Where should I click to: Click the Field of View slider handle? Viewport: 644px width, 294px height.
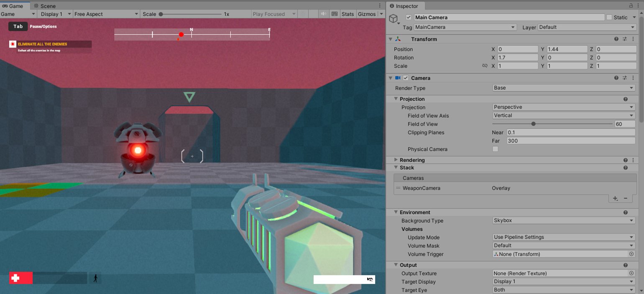click(534, 124)
